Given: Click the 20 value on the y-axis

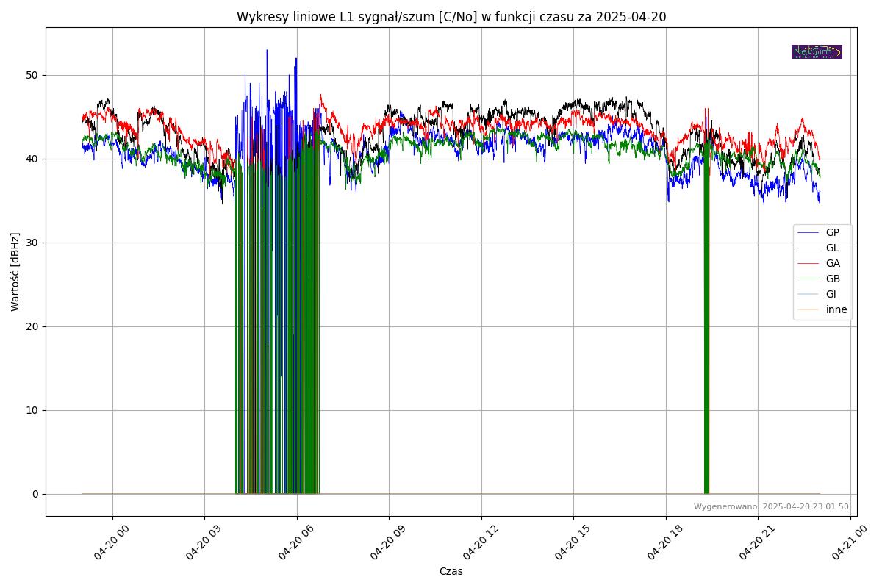Looking at the screenshot, I should [31, 326].
